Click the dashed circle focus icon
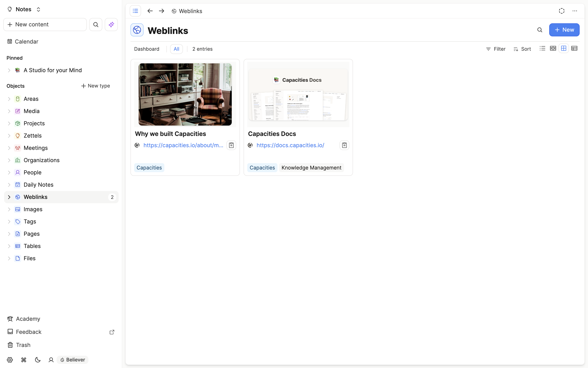Image resolution: width=588 pixels, height=368 pixels. [561, 11]
